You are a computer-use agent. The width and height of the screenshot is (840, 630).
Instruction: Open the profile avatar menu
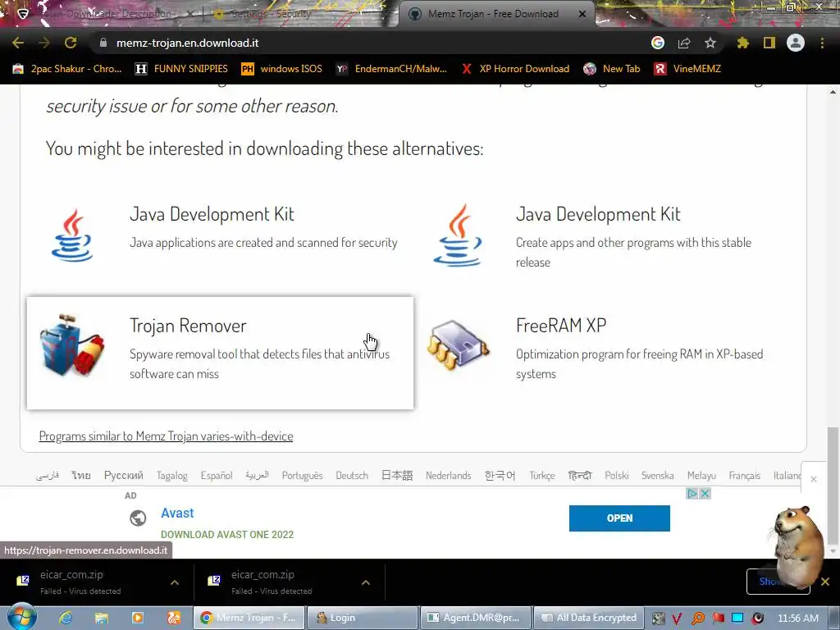point(796,43)
